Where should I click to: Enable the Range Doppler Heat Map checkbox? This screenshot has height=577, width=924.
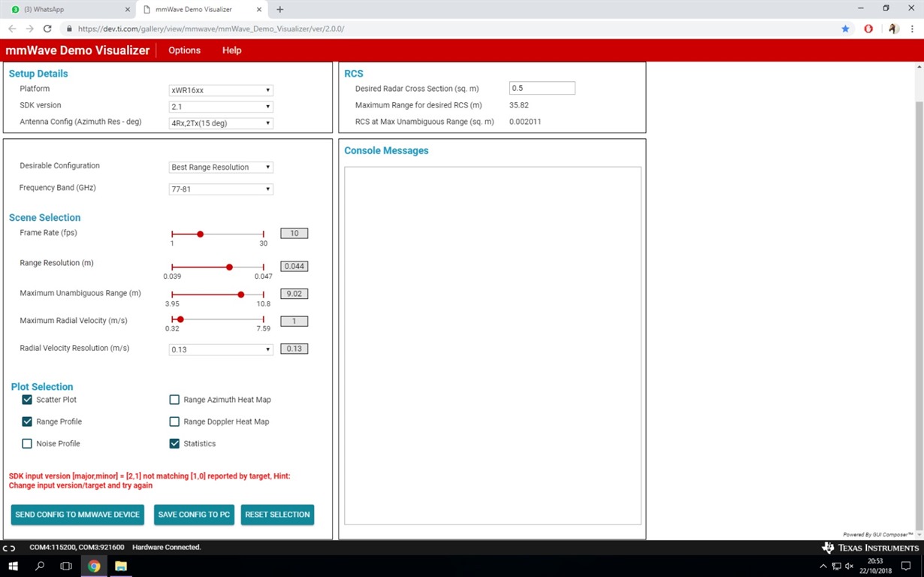coord(174,421)
